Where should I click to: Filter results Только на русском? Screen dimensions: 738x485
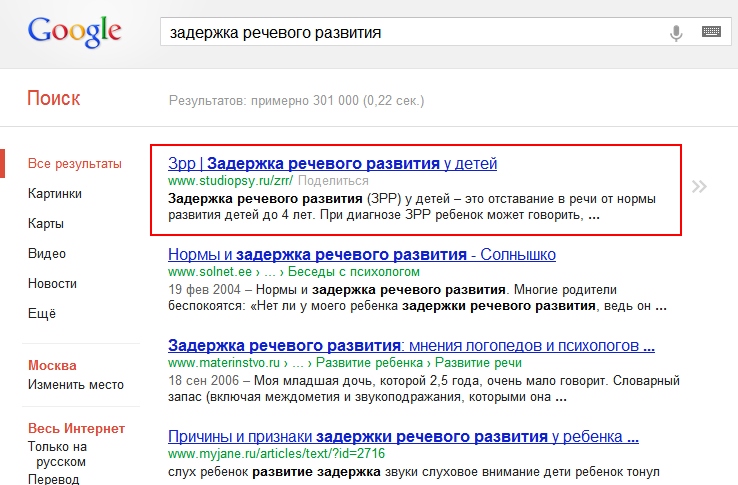click(x=57, y=454)
